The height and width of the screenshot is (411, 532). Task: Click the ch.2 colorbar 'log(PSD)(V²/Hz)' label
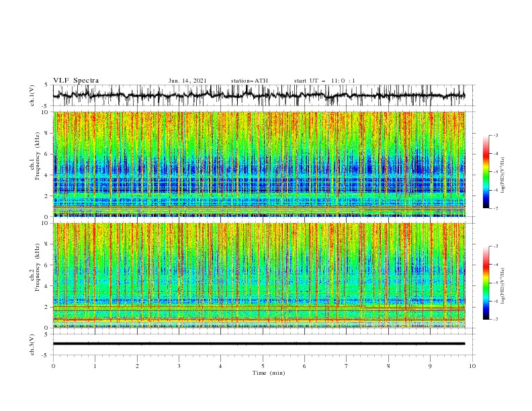coord(503,286)
